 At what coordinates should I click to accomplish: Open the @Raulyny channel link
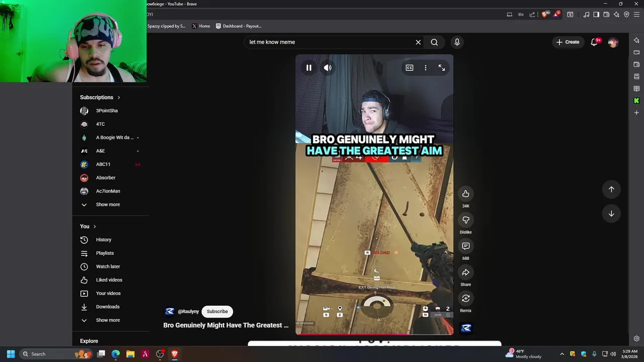tap(188, 312)
